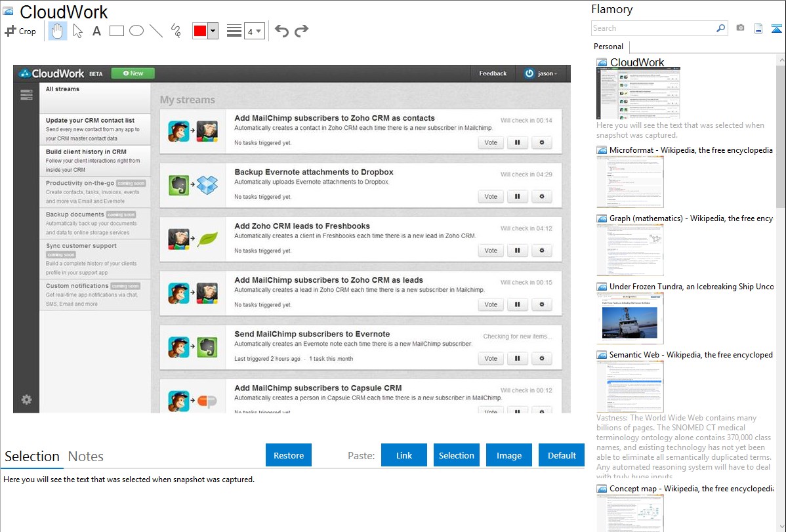Click the Feedback link in CloudWork header

click(493, 73)
